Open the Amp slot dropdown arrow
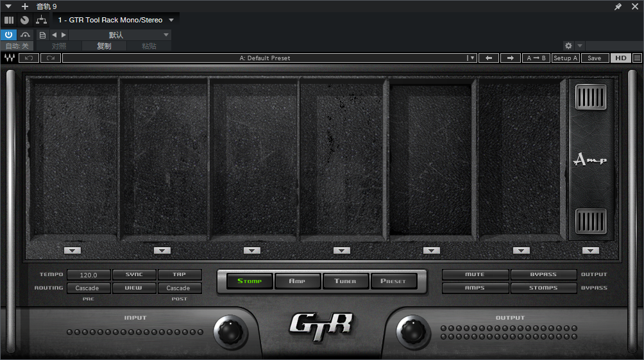The image size is (644, 360). (591, 250)
